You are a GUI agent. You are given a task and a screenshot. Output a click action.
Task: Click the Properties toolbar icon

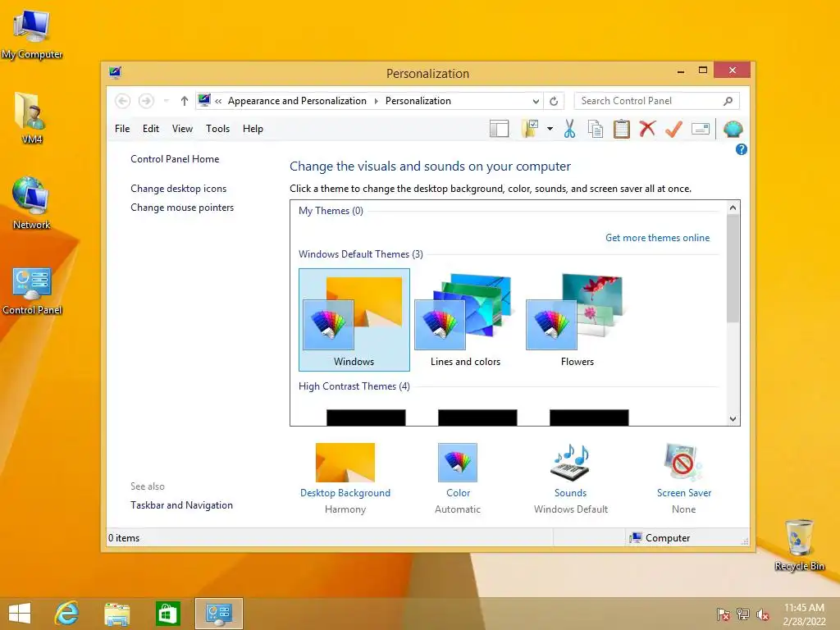pos(701,129)
